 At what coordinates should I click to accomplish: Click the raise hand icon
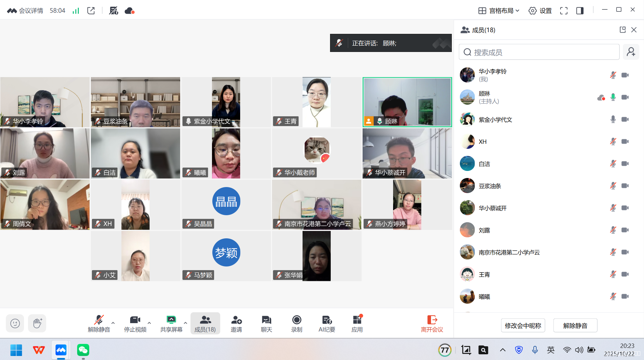point(37,323)
